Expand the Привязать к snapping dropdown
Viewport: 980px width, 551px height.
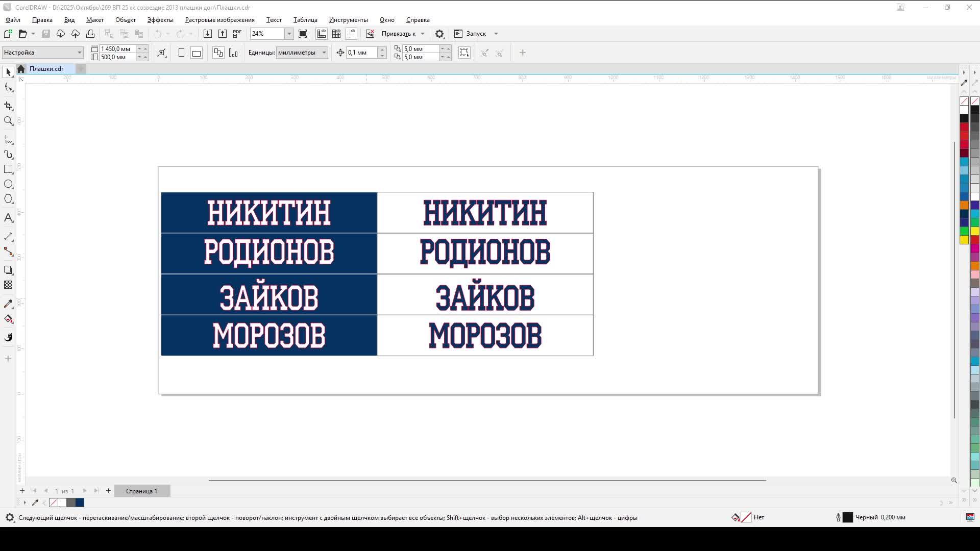pyautogui.click(x=422, y=34)
